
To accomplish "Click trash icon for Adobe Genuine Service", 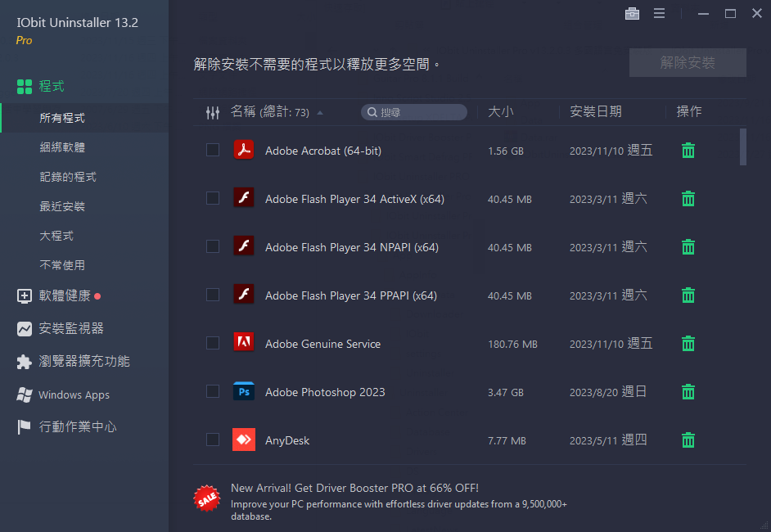I will [688, 343].
